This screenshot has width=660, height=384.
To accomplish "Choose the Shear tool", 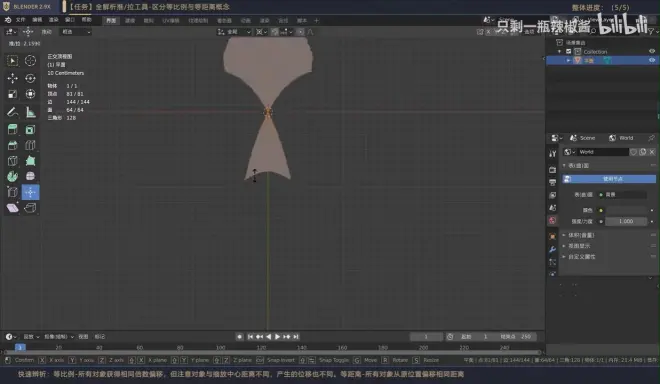I will click(13, 208).
